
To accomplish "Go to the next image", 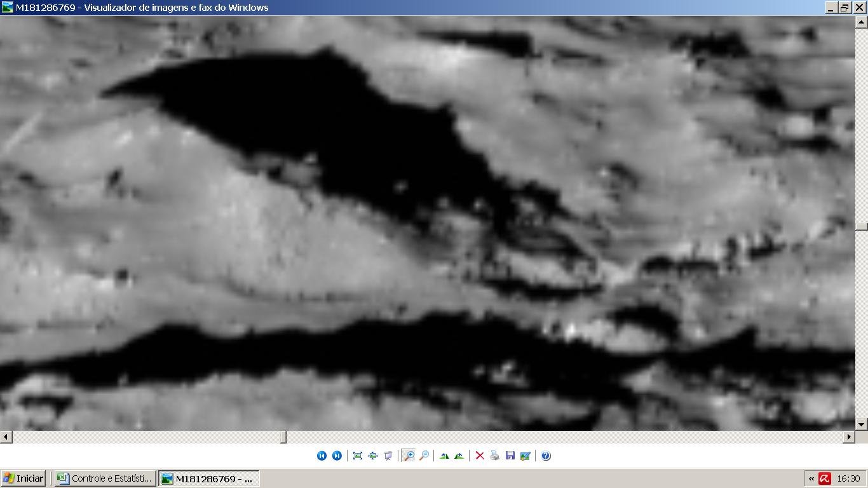I will click(x=337, y=456).
